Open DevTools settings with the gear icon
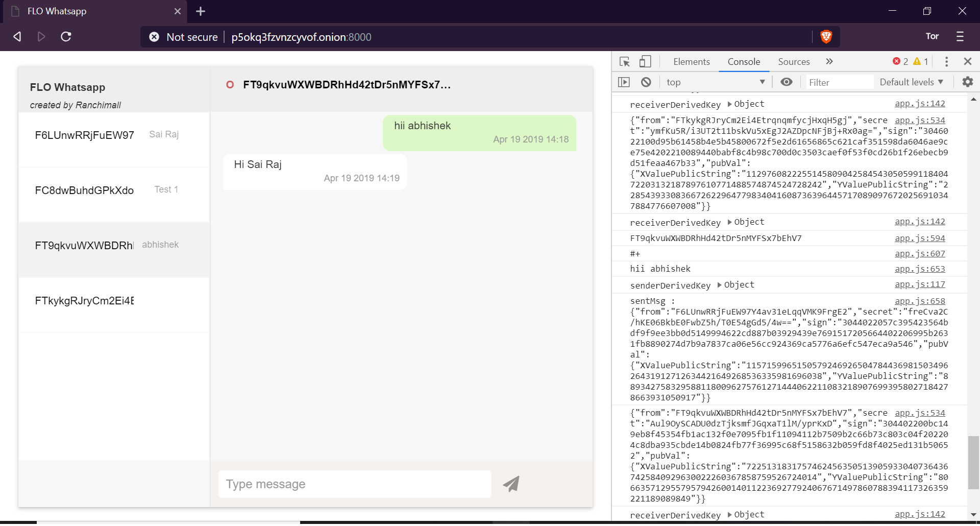Image resolution: width=980 pixels, height=526 pixels. click(x=968, y=82)
